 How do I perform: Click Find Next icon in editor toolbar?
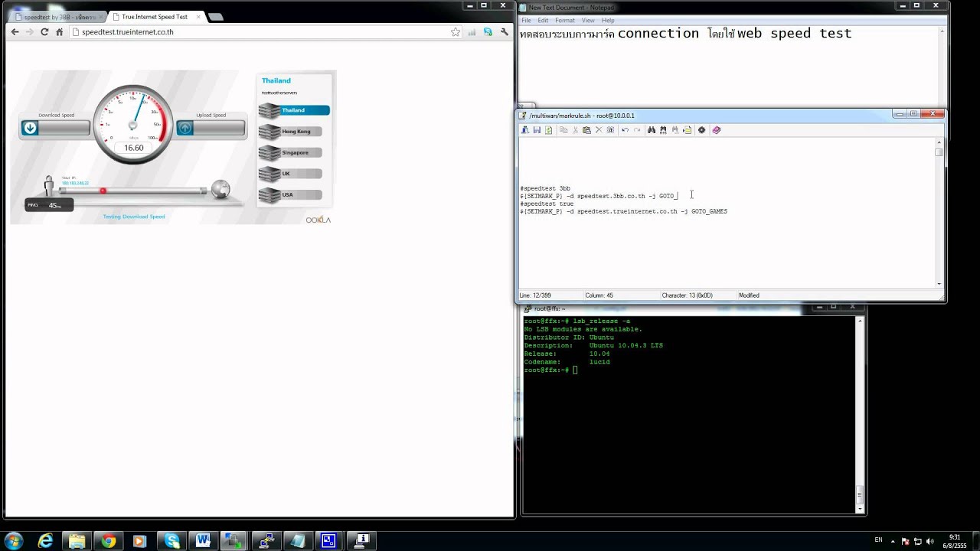(675, 130)
